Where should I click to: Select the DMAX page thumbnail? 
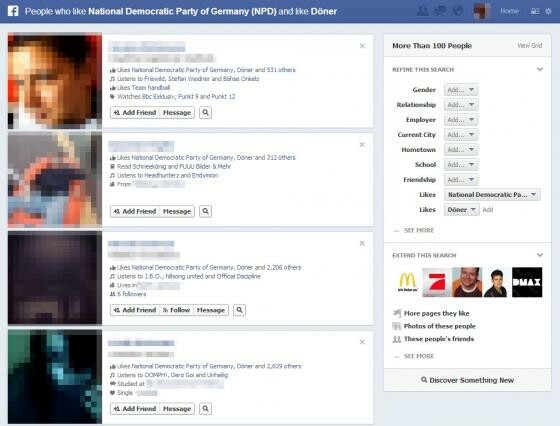pyautogui.click(x=527, y=282)
